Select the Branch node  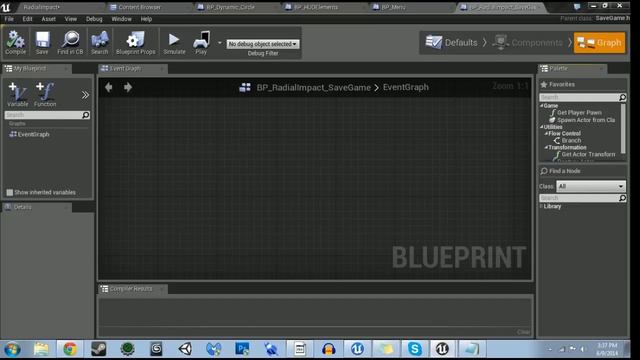(567, 140)
